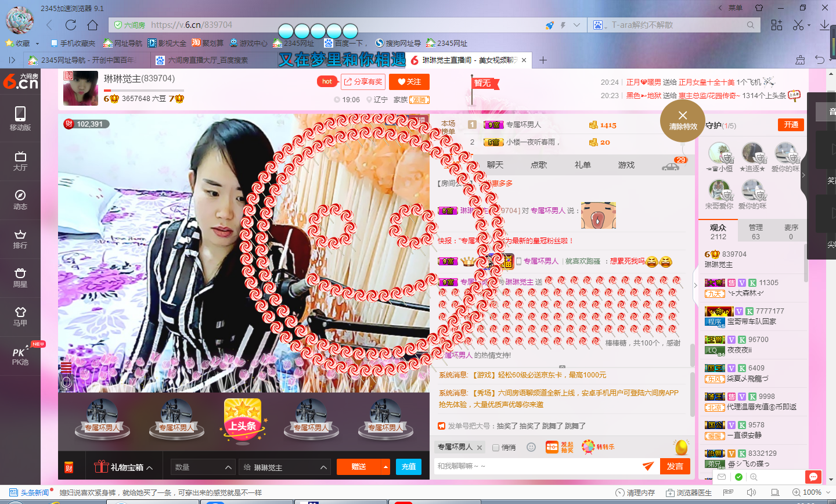836x504 pixels.
Task: Click the lightning speed mode icon
Action: pyautogui.click(x=563, y=25)
